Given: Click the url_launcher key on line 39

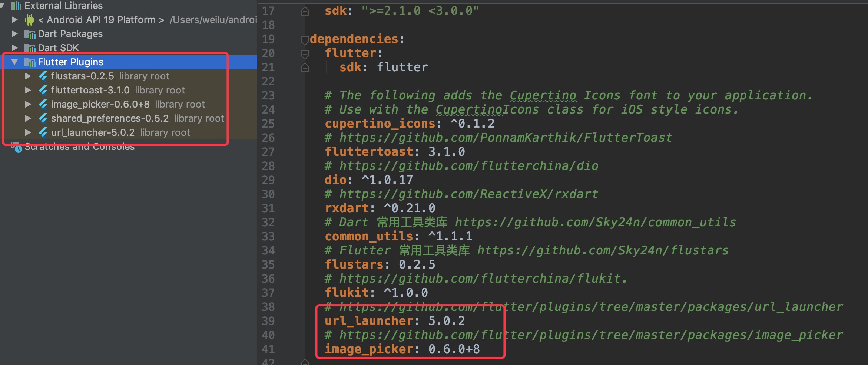Looking at the screenshot, I should [x=369, y=321].
